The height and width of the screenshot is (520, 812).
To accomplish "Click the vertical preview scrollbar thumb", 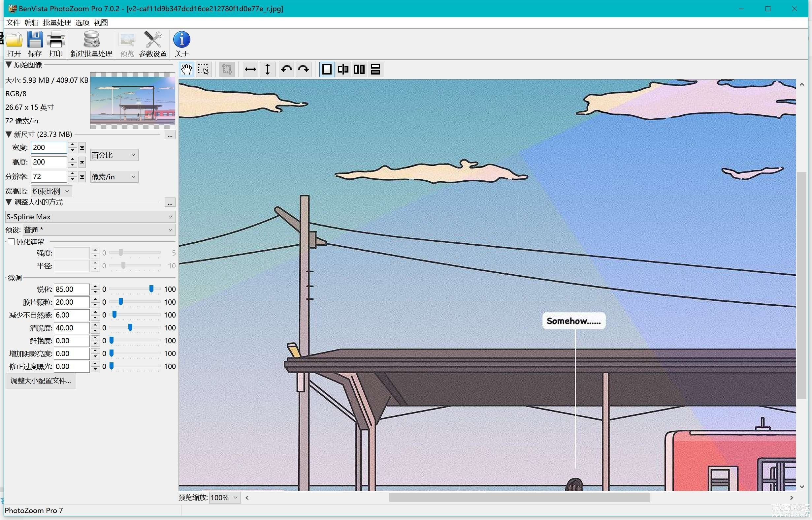I will [x=801, y=285].
